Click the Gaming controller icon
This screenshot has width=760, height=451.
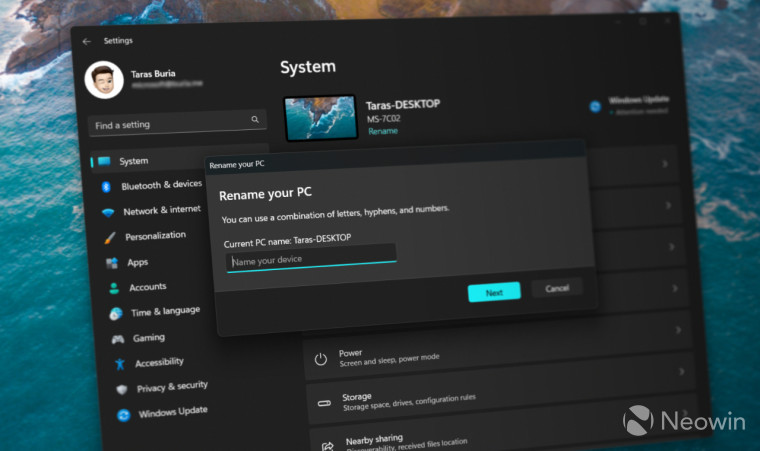118,339
